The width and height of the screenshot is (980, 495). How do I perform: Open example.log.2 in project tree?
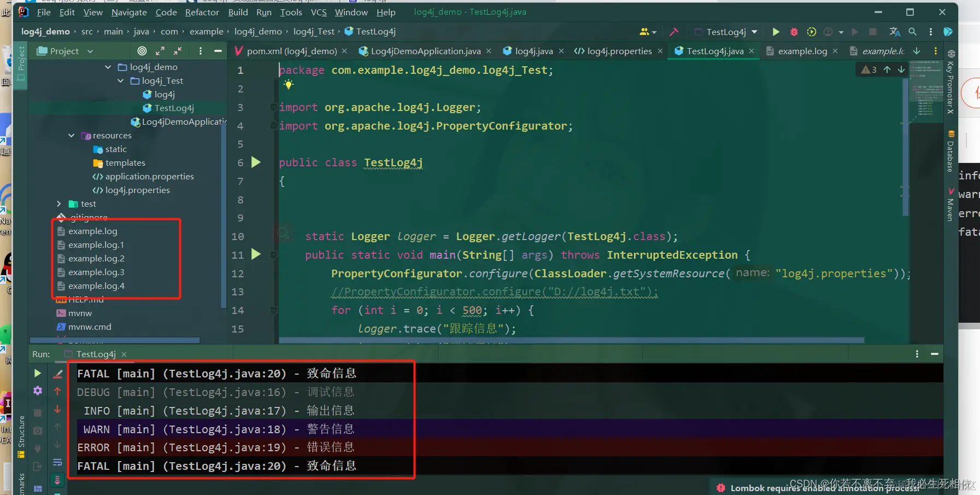[96, 258]
